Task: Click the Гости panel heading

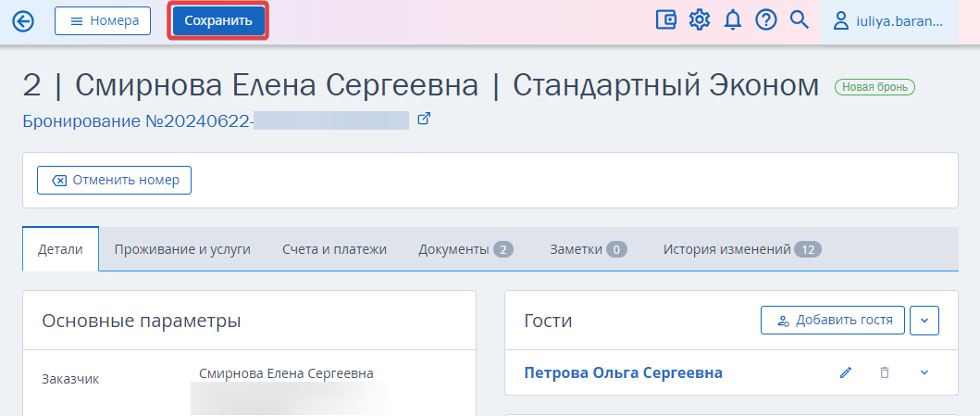Action: 548,321
